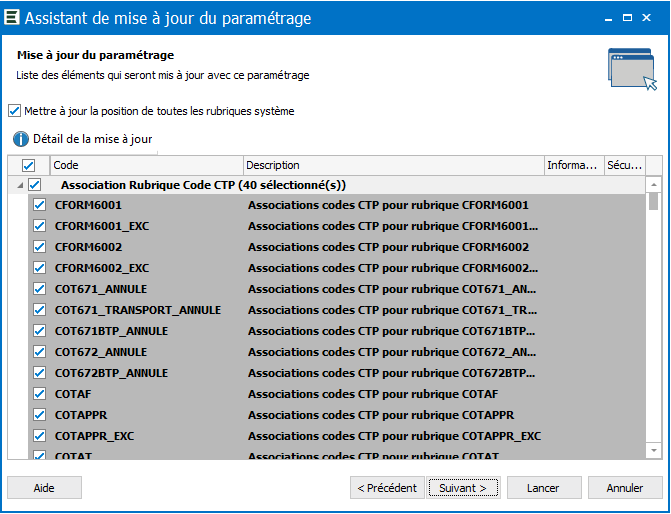Uncheck the COT671_TRANSPORT_ANNULE row checkbox
This screenshot has height=514, width=671.
[39, 310]
